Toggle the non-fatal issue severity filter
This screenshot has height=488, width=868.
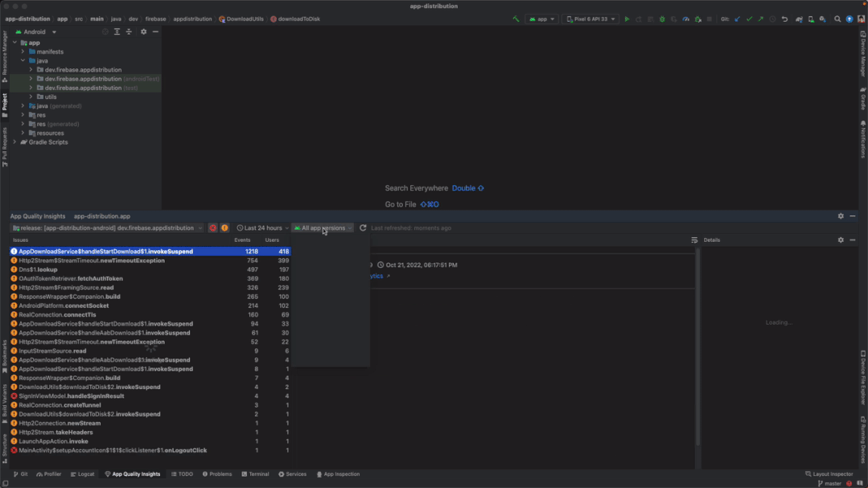click(x=226, y=228)
